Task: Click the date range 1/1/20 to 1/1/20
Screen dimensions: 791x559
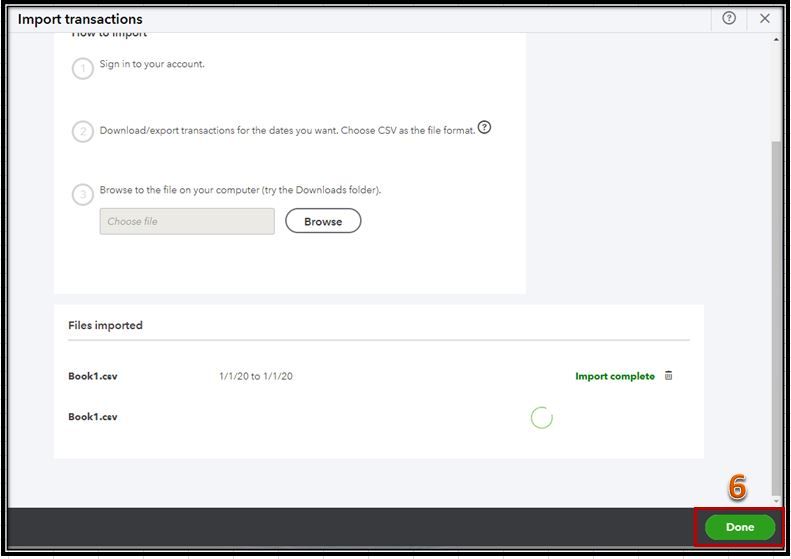Action: [256, 376]
